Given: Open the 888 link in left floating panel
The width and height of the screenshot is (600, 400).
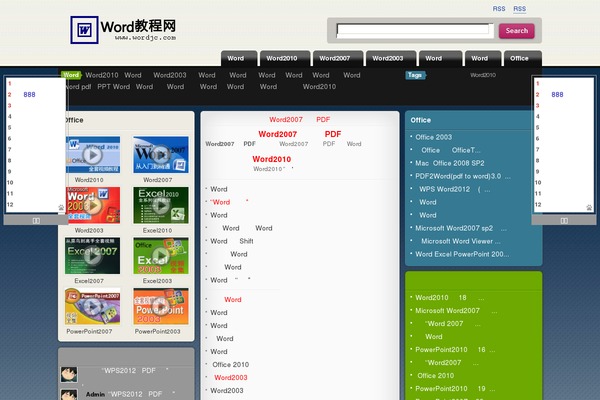Looking at the screenshot, I should tap(29, 95).
